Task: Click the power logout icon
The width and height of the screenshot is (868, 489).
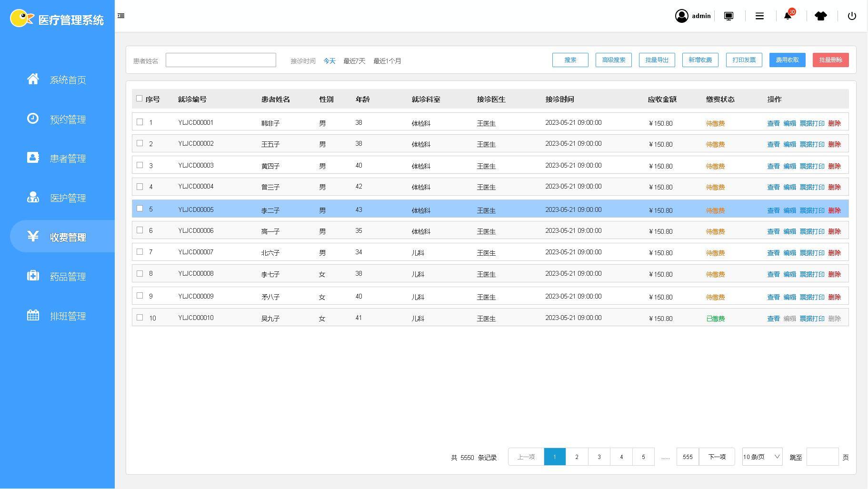Action: [852, 16]
